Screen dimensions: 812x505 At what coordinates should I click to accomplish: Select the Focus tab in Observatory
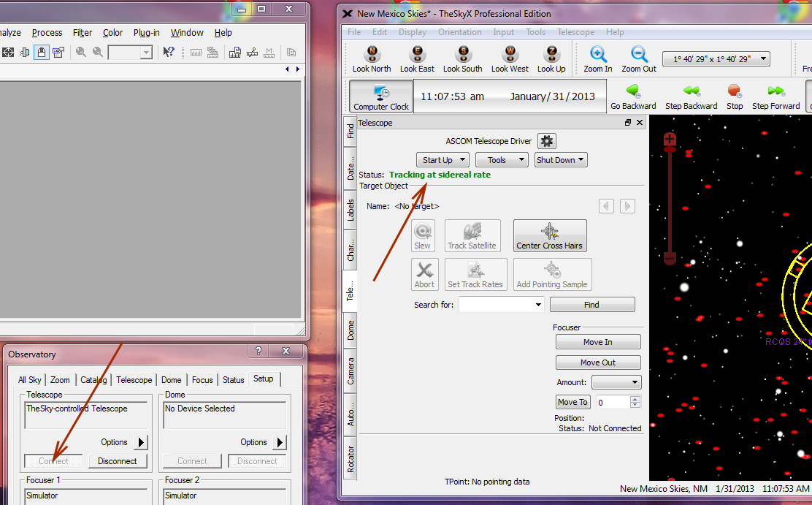pyautogui.click(x=202, y=380)
